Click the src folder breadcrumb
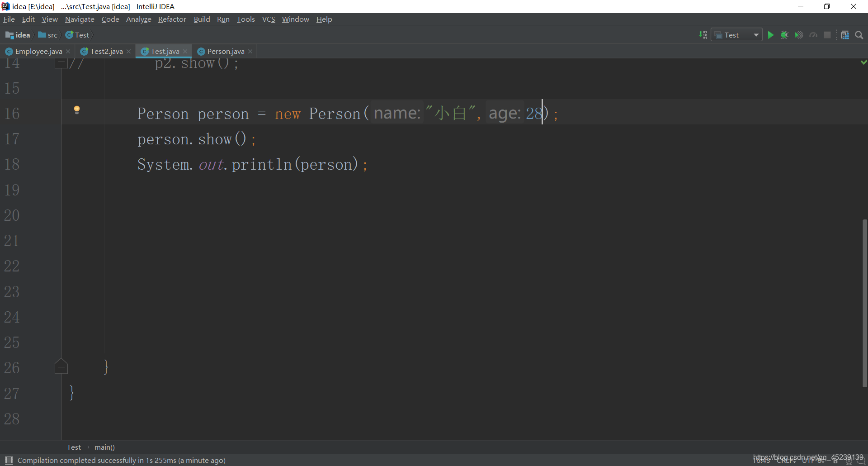This screenshot has height=466, width=868. (48, 35)
